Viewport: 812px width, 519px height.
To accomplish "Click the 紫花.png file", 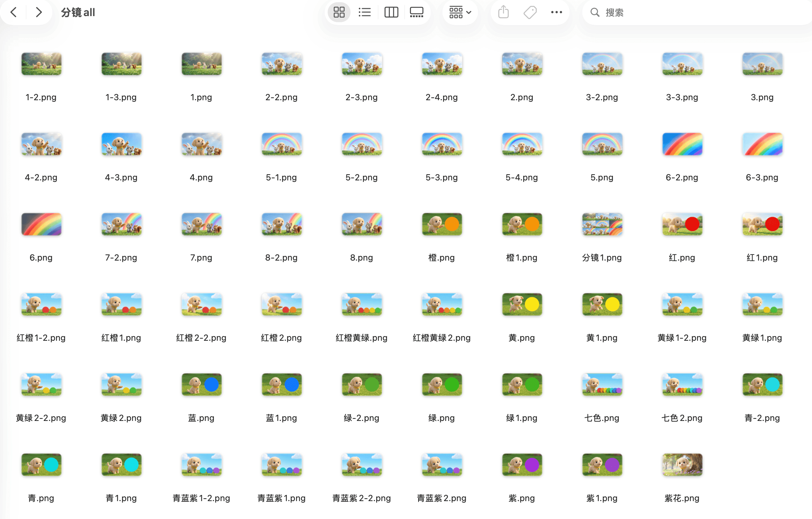I will click(682, 465).
